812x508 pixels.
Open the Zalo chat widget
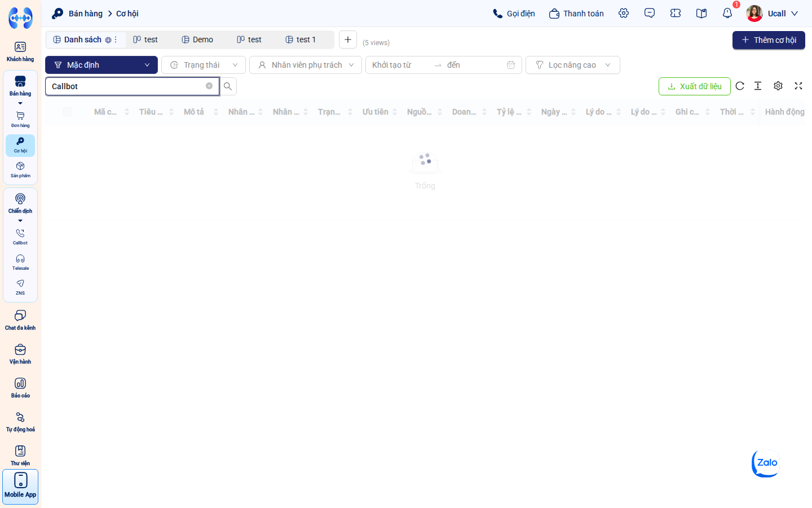point(766,463)
